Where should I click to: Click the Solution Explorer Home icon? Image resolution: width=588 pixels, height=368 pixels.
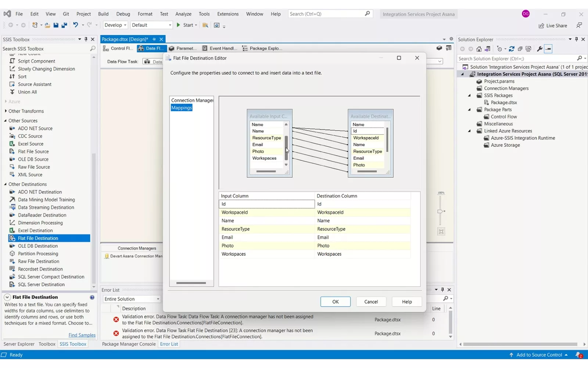479,49
